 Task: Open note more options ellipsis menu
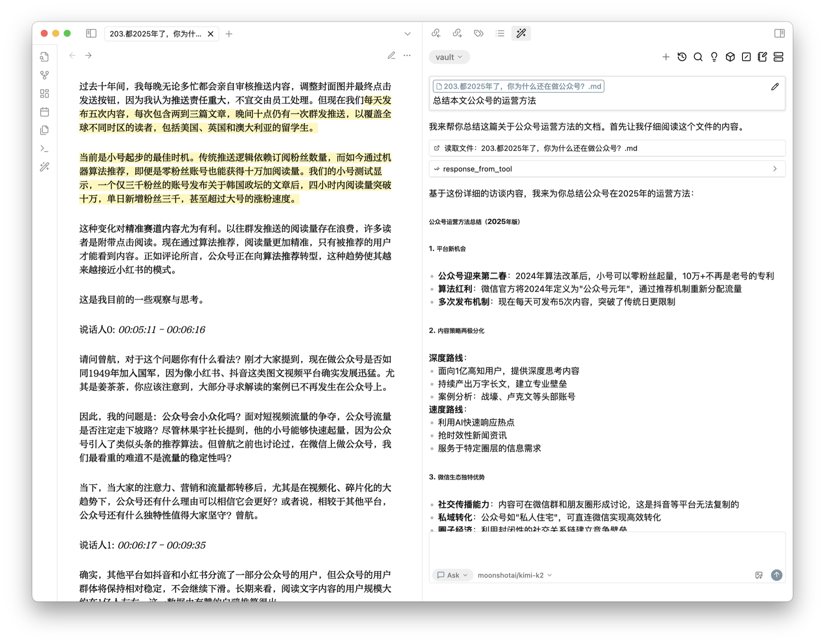pos(407,55)
